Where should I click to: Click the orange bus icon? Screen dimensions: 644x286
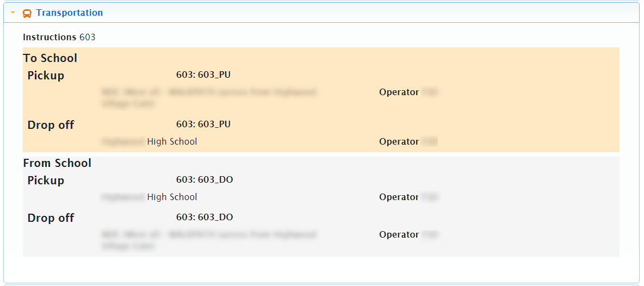[x=27, y=13]
